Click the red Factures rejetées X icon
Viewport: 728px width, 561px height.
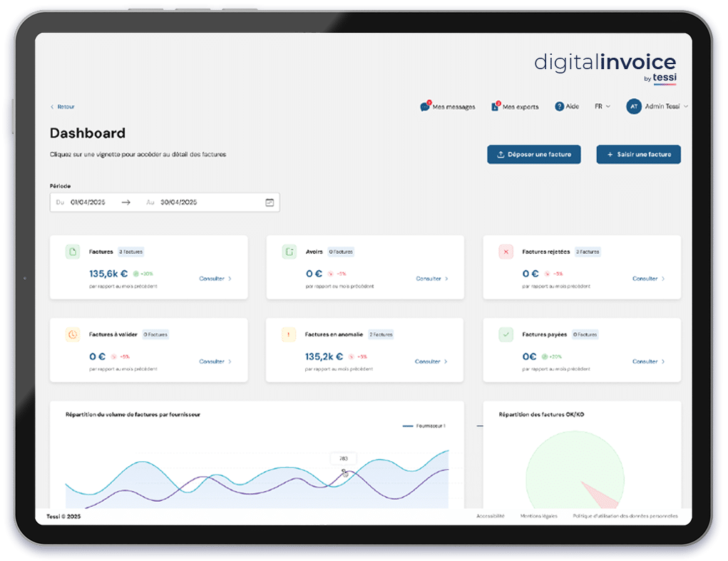506,252
